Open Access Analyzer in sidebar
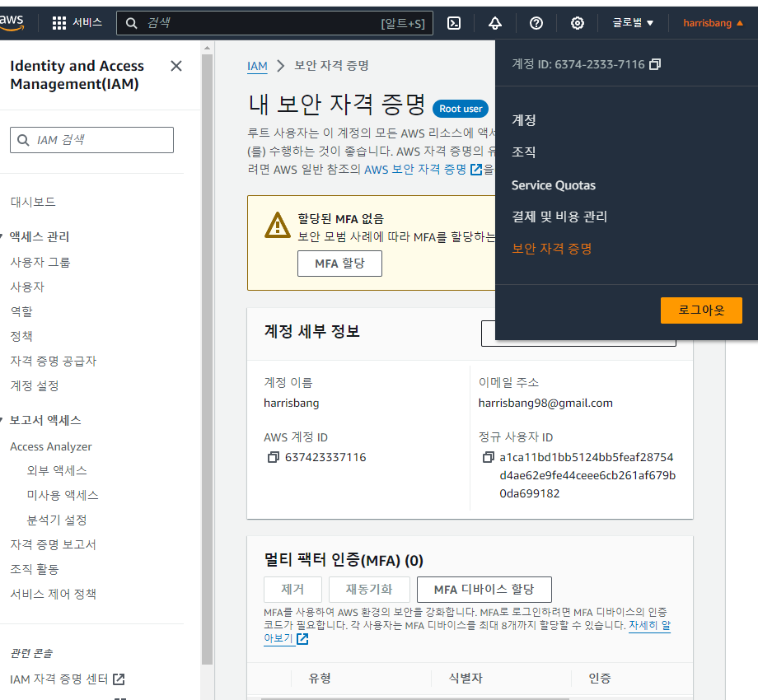758x700 pixels. [x=51, y=447]
